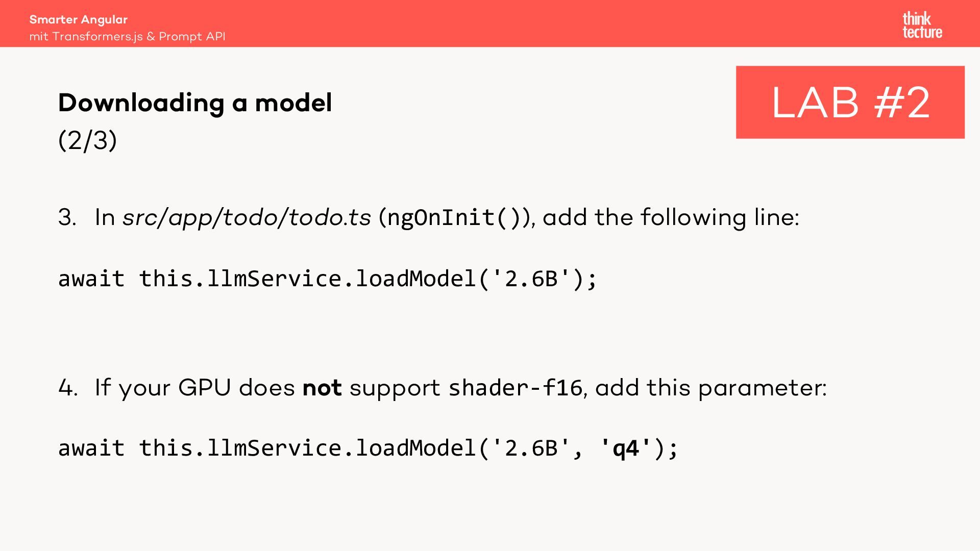The width and height of the screenshot is (980, 551).
Task: Click the 'Smarter Angular' header text
Action: (x=79, y=19)
